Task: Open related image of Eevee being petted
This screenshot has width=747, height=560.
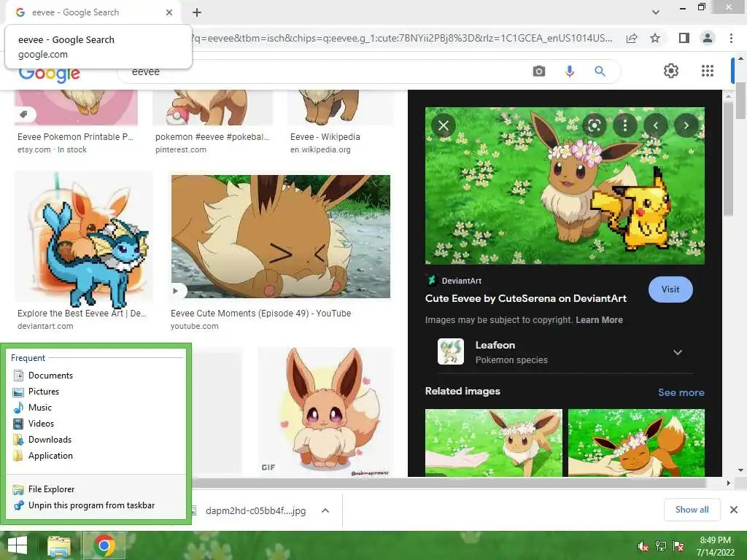Action: [636, 443]
